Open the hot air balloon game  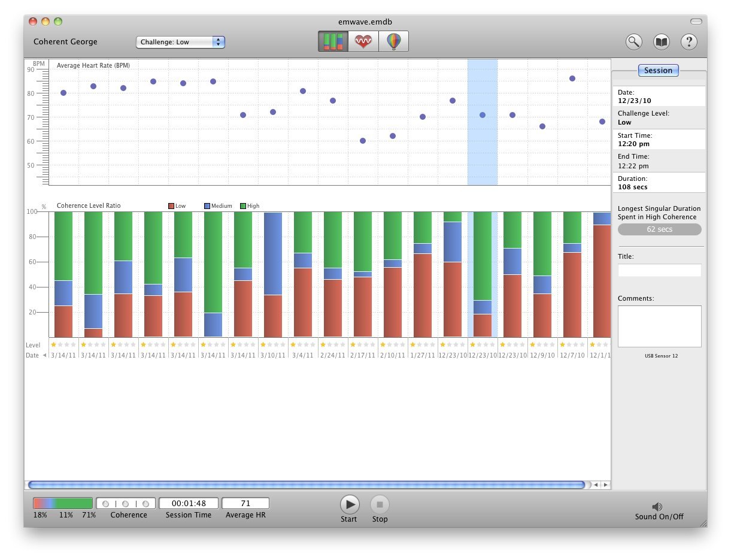(393, 41)
